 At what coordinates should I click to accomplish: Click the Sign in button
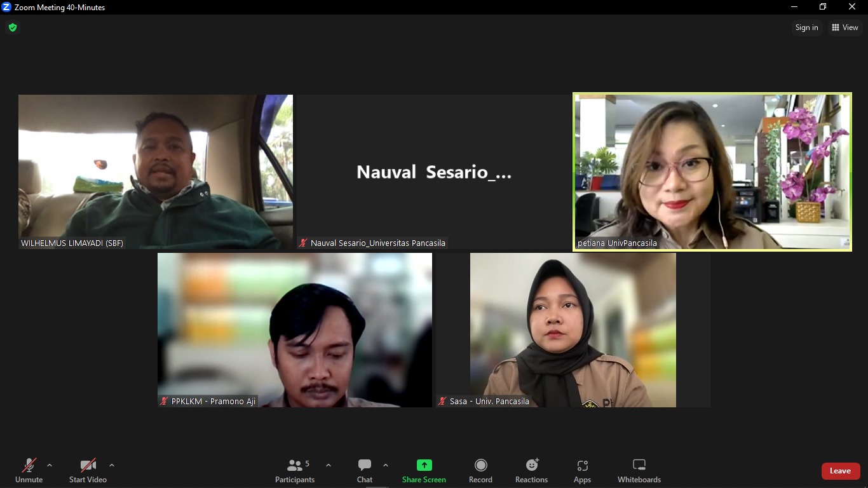(806, 27)
